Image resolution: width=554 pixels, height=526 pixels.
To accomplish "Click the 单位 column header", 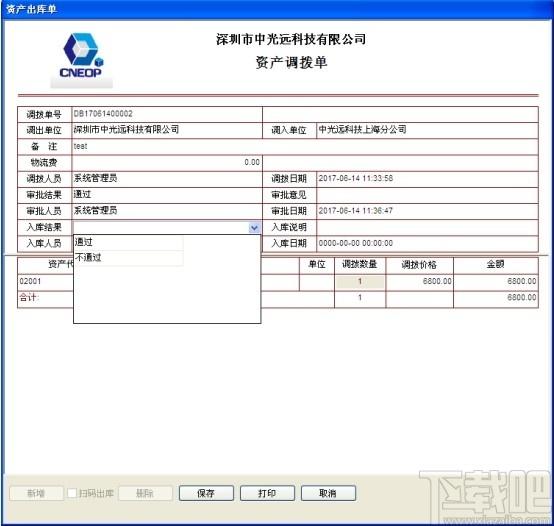I will [317, 265].
